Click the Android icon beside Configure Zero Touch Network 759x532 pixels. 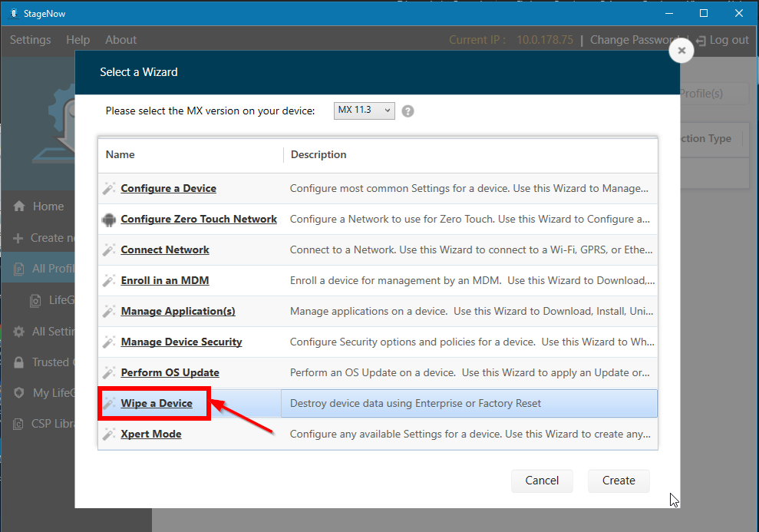click(108, 219)
